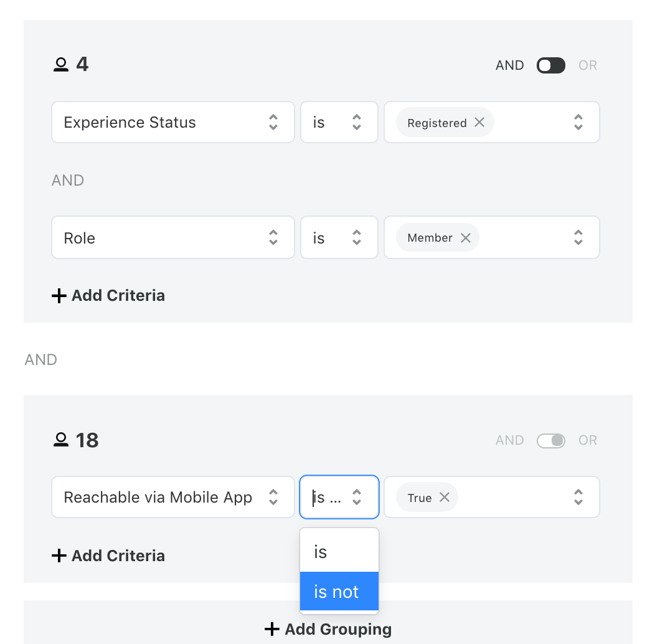Click the Add Grouping button
This screenshot has height=644, width=660.
point(328,629)
